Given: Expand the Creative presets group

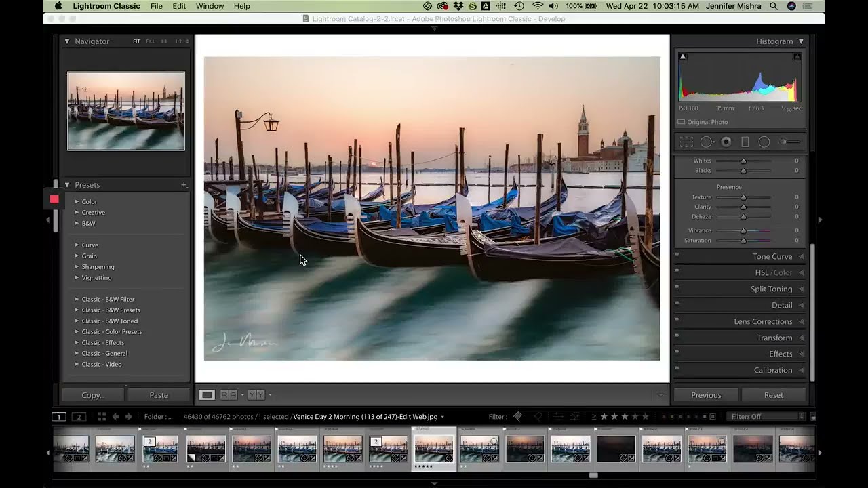Looking at the screenshot, I should pos(77,212).
